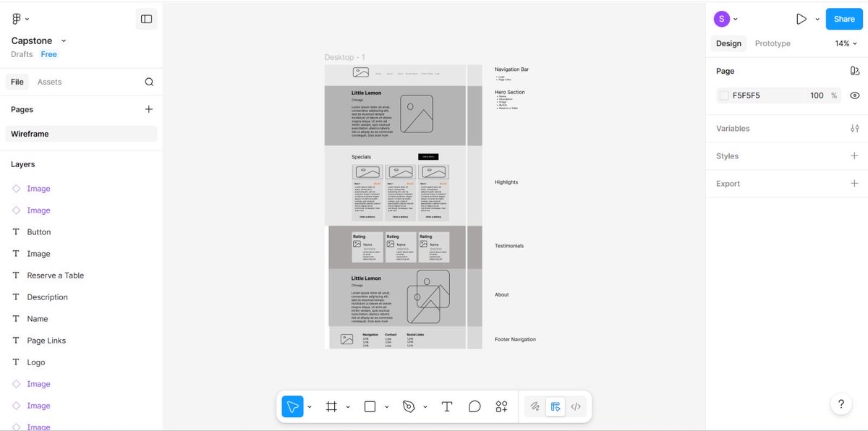Select the Comment tool
The width and height of the screenshot is (868, 431).
point(475,406)
